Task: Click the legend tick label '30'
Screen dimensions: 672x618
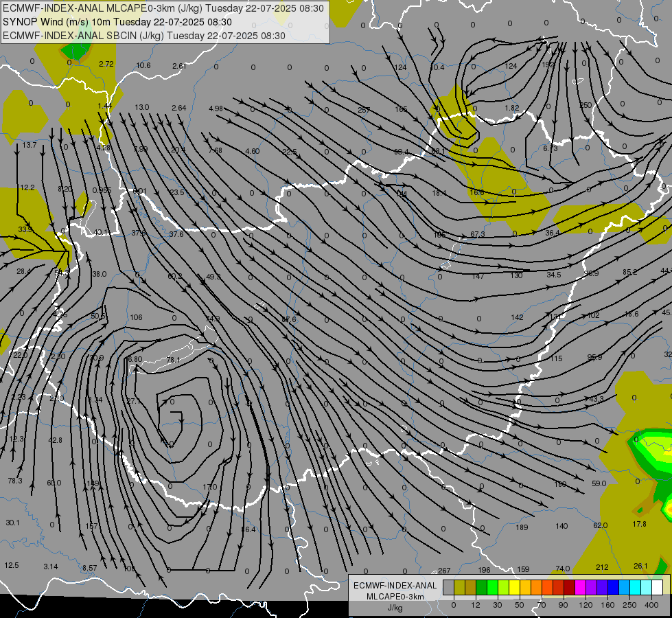Action: (498, 606)
